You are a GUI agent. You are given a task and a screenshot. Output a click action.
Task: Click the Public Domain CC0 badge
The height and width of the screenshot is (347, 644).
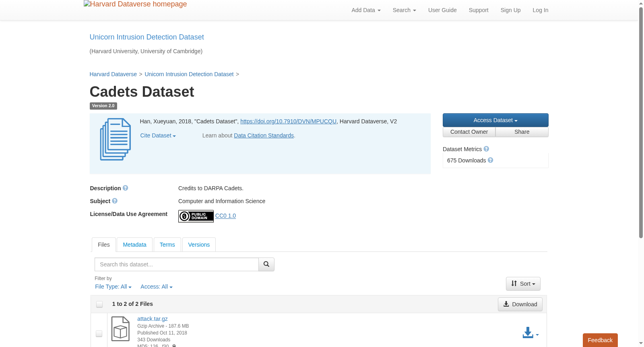(196, 216)
